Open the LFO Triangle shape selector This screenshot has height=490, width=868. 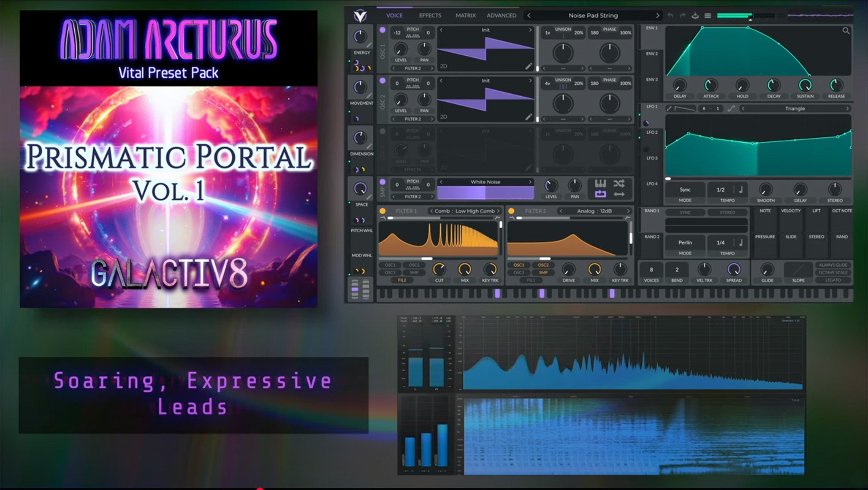pos(795,108)
